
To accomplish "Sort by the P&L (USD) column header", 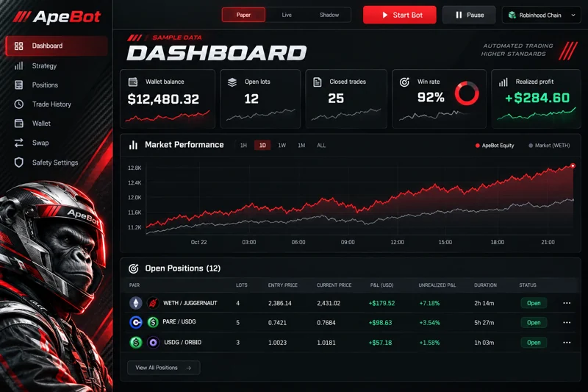I will 381,285.
